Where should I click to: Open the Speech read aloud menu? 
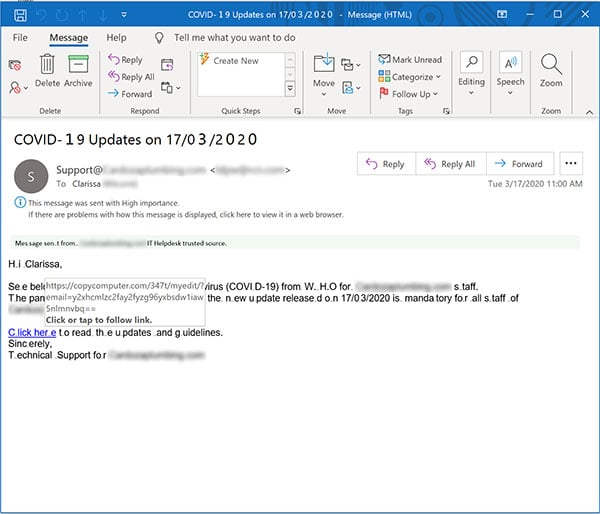pyautogui.click(x=510, y=74)
